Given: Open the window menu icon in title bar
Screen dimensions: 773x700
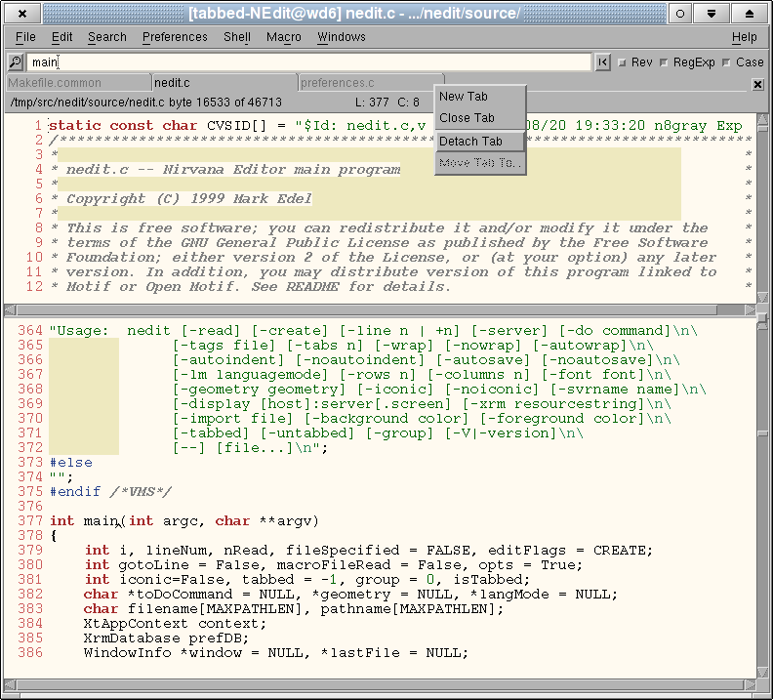Looking at the screenshot, I should 21,13.
